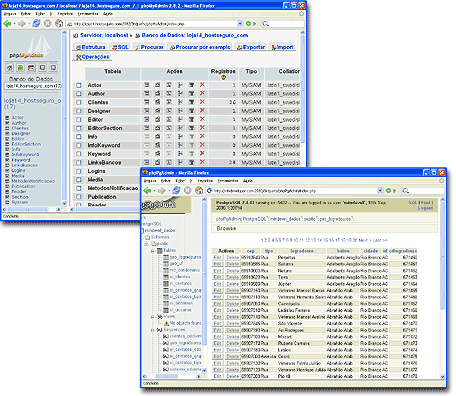
Task: Collapse Tables node in phpPgAdmin tree
Action: (x=152, y=251)
